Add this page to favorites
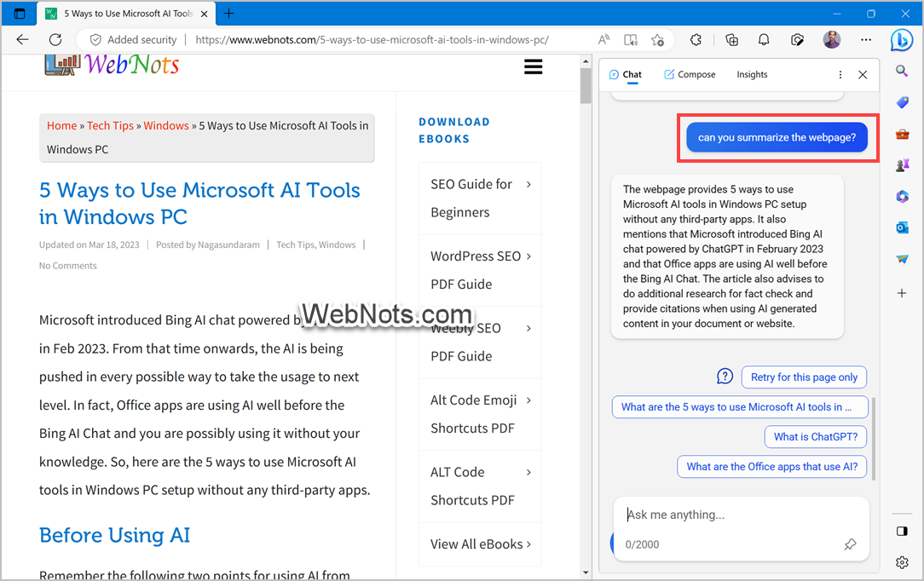 click(657, 39)
